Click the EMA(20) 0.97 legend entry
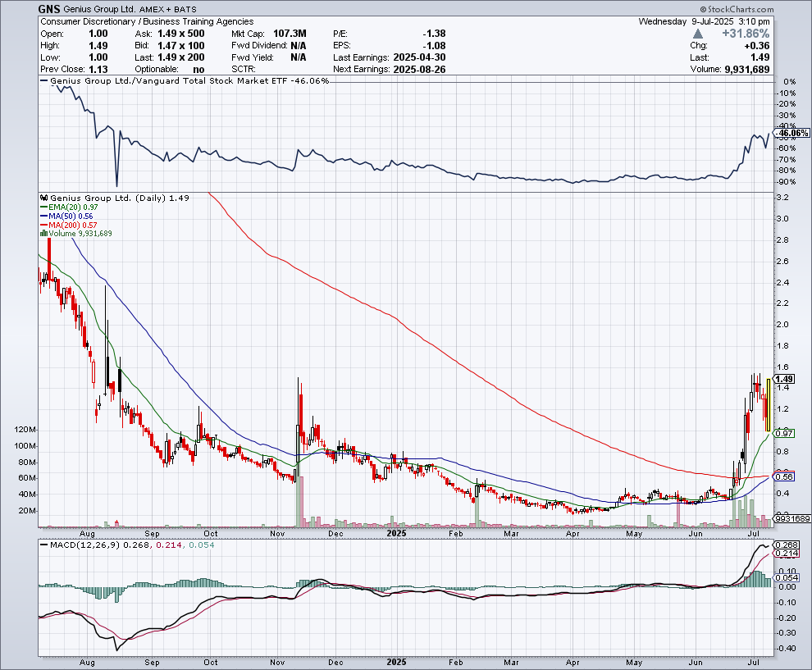Viewport: 812px width, 670px height. (70, 207)
